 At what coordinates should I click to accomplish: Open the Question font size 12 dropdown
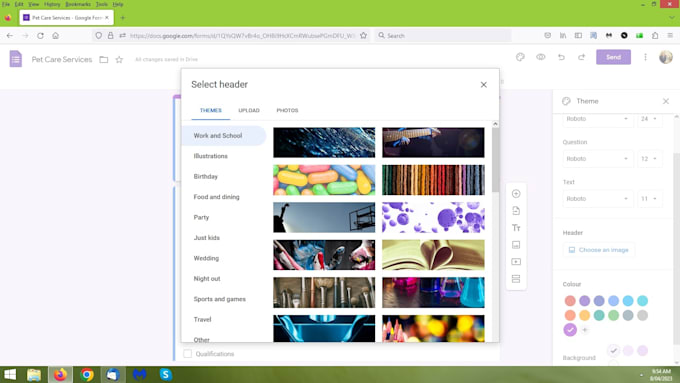650,159
